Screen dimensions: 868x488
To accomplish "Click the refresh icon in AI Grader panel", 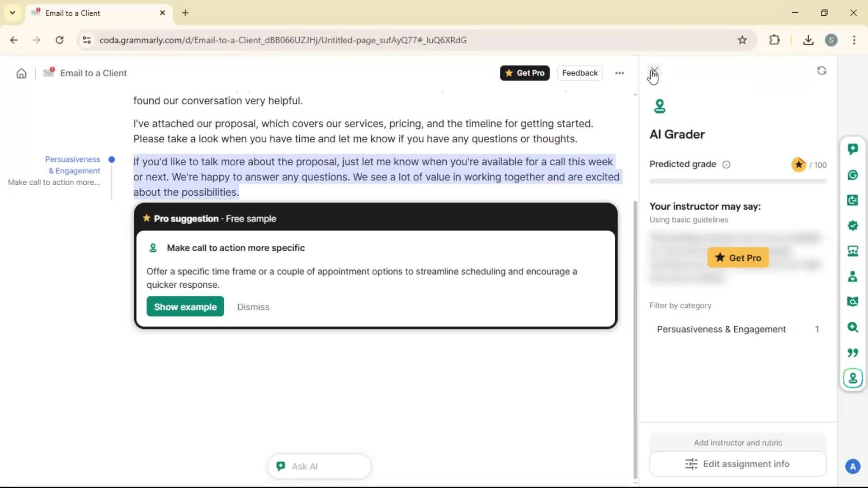I will coord(821,71).
